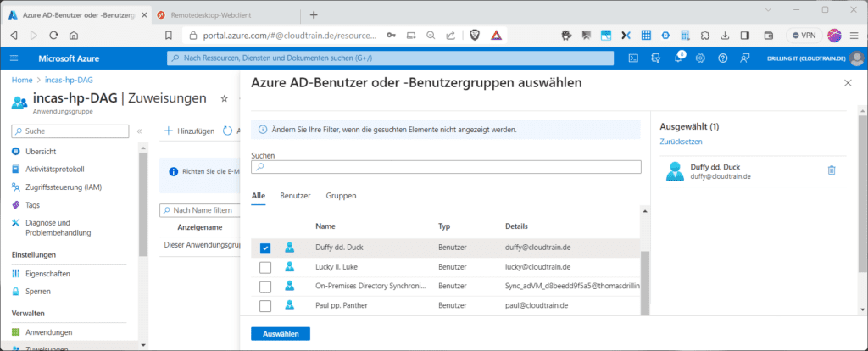Click lucky@cloudtrain.de details cell
Screen dimensions: 868x351
(x=537, y=267)
